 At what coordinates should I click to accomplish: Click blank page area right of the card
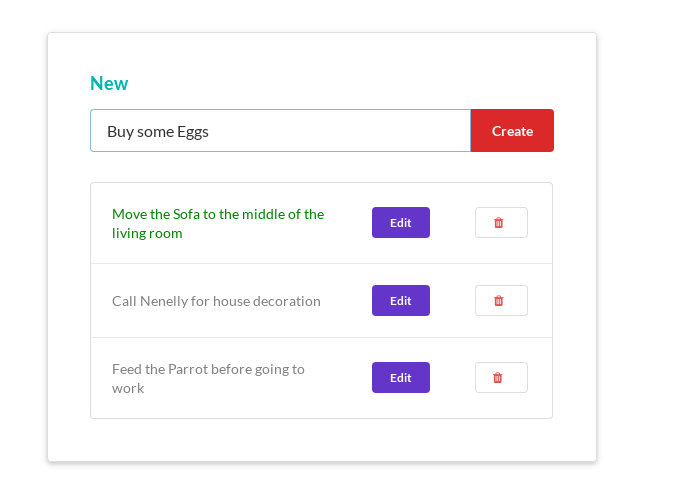click(x=640, y=250)
